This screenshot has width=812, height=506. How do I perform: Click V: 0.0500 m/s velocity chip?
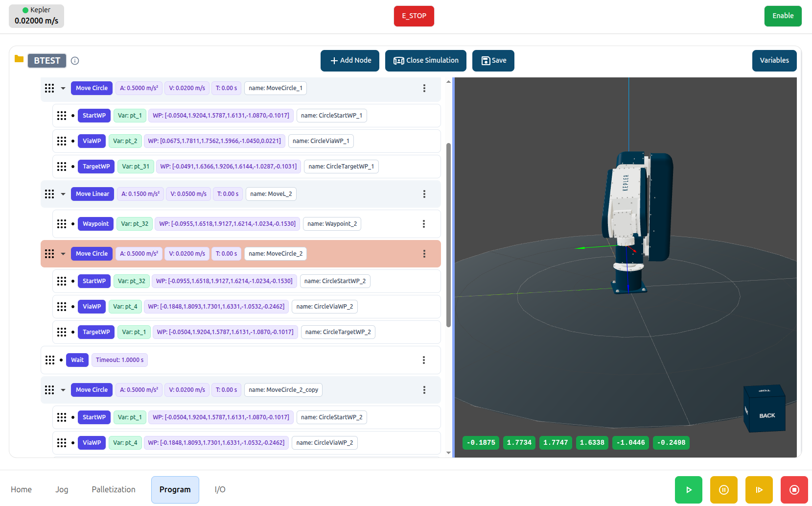[x=188, y=194]
